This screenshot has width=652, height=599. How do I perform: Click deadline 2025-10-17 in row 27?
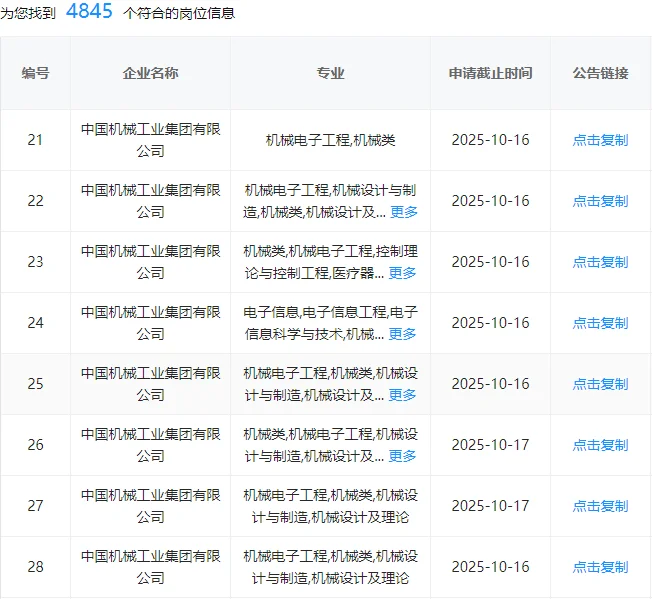point(490,506)
